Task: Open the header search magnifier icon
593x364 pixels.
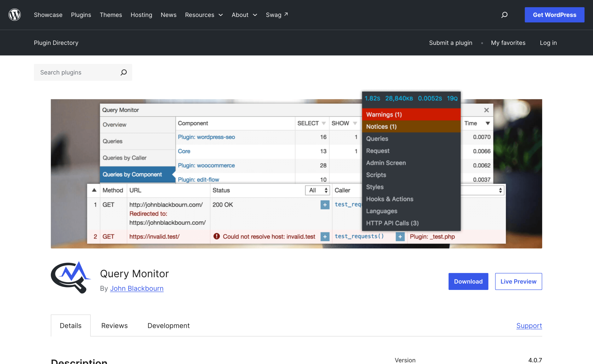Action: click(x=504, y=15)
